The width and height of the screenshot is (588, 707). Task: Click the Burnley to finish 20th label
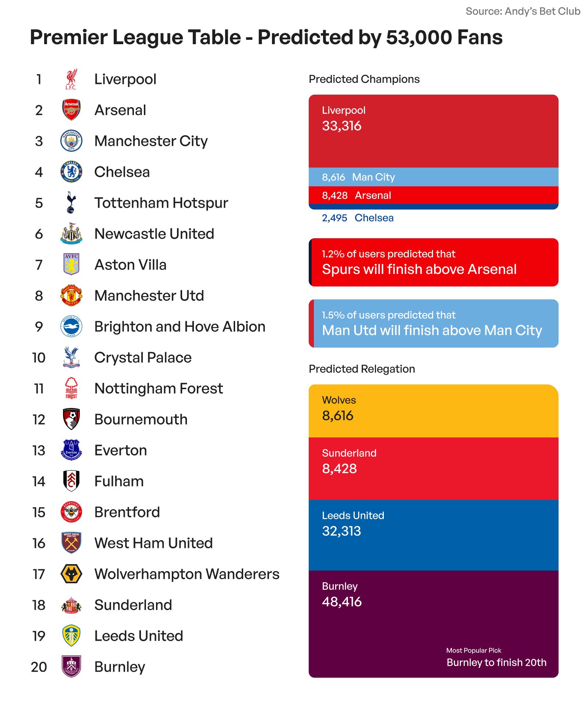pyautogui.click(x=496, y=662)
